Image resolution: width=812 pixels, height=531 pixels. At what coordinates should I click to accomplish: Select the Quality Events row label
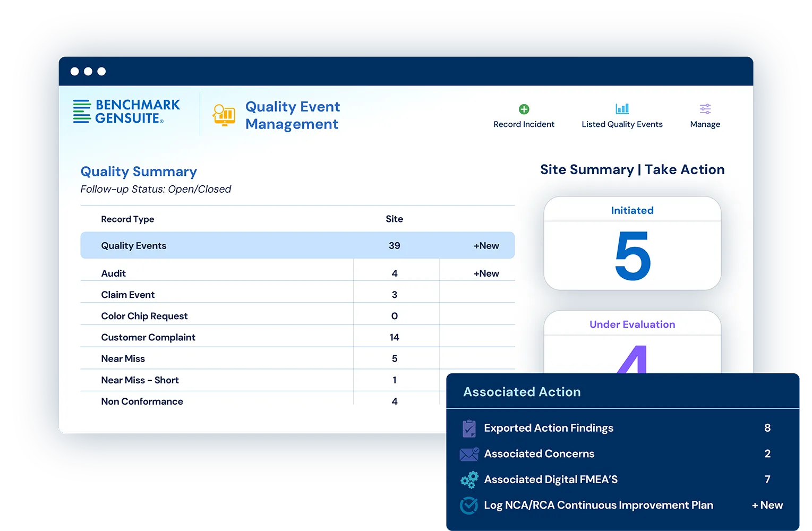[133, 246]
